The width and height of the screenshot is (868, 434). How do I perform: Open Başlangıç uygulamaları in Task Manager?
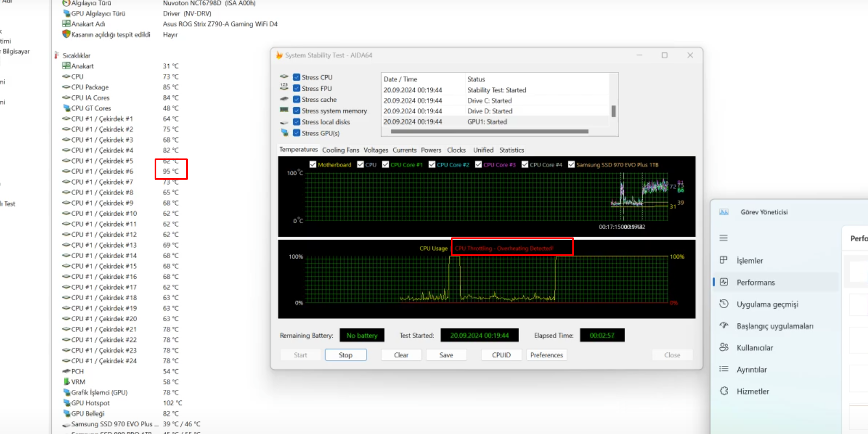(x=776, y=326)
